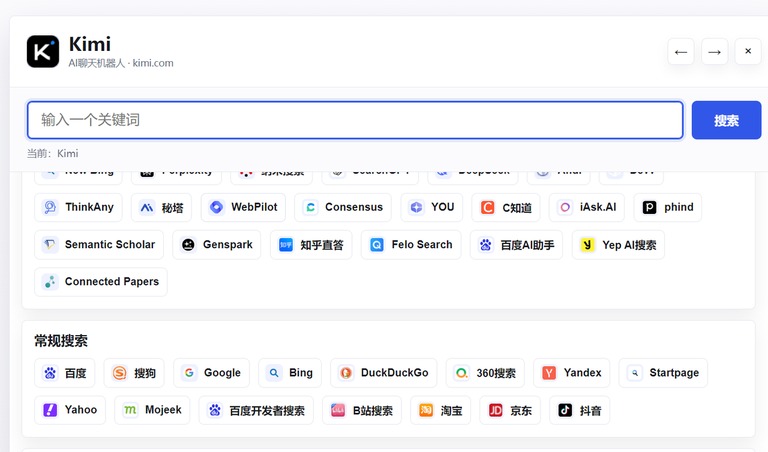Select 百度 search engine

pos(65,373)
